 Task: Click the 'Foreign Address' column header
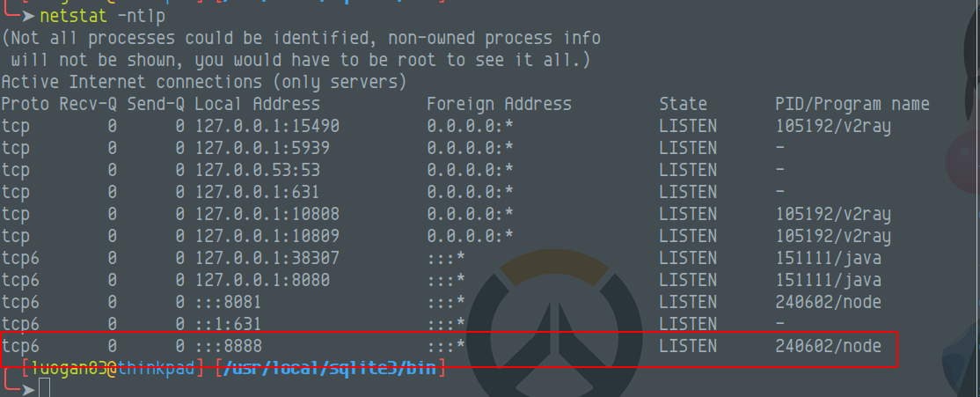(499, 104)
